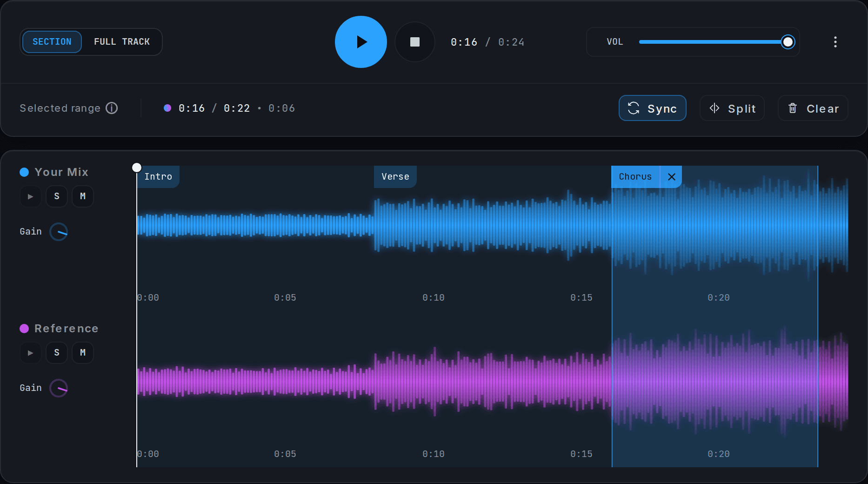Image resolution: width=868 pixels, height=484 pixels.
Task: Click the 0:22 range end time
Action: (237, 108)
